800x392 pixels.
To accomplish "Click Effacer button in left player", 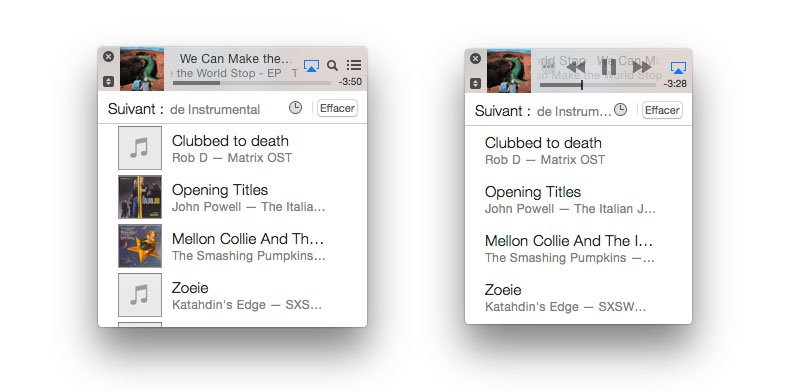I will [x=337, y=108].
